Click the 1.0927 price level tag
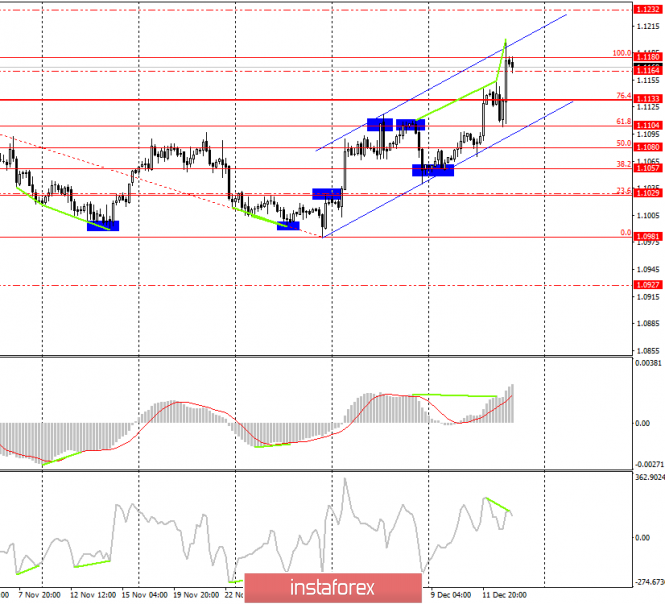The width and height of the screenshot is (665, 604). click(646, 285)
